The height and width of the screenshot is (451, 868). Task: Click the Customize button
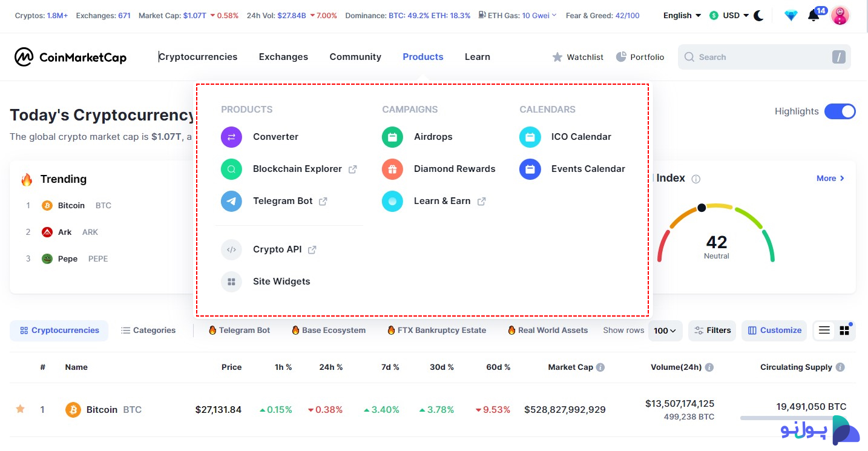[774, 331]
